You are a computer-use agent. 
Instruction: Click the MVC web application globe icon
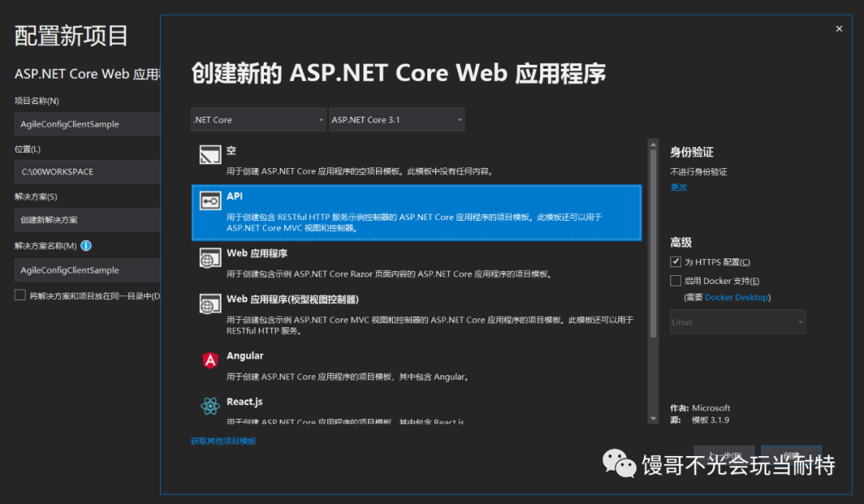pos(210,303)
